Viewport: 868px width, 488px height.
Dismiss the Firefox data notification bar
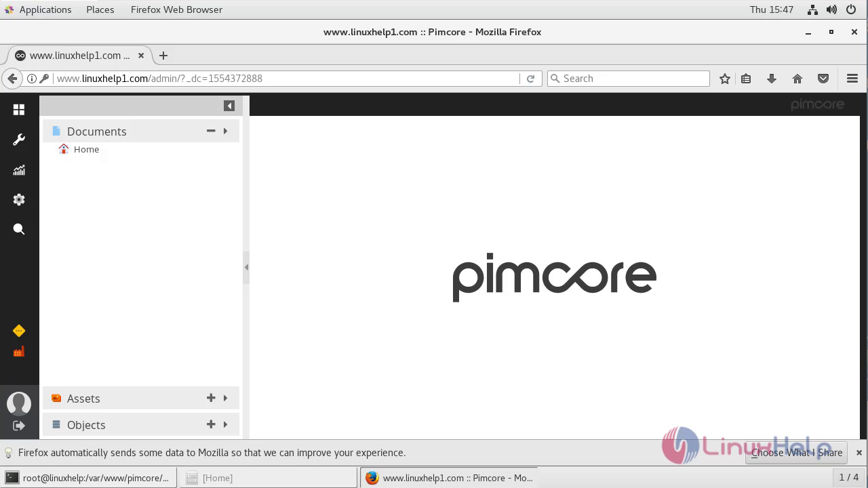(x=859, y=453)
